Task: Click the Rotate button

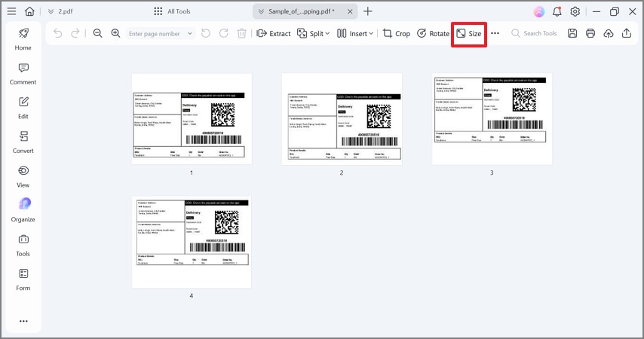Action: point(433,33)
